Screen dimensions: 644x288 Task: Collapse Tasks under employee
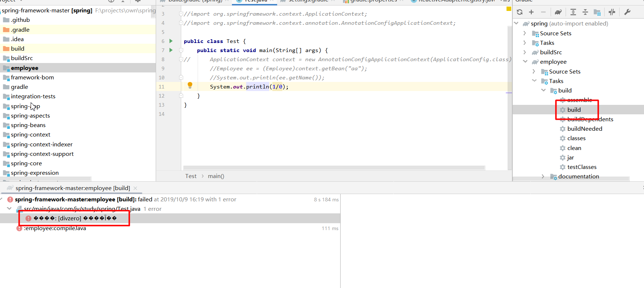[534, 81]
